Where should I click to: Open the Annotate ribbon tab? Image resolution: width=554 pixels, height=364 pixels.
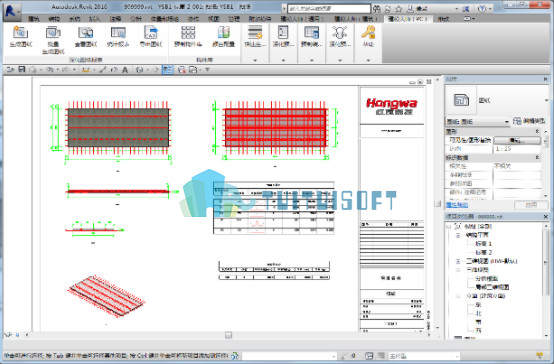[115, 19]
